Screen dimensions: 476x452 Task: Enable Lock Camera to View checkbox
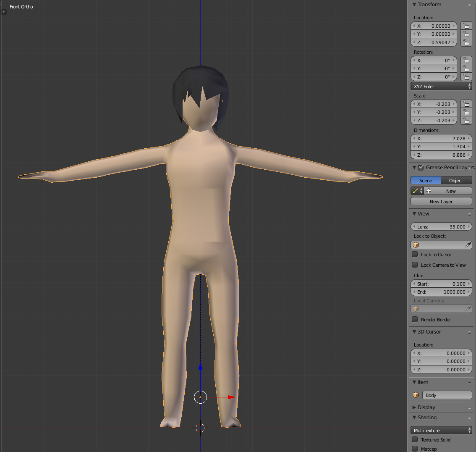point(415,265)
